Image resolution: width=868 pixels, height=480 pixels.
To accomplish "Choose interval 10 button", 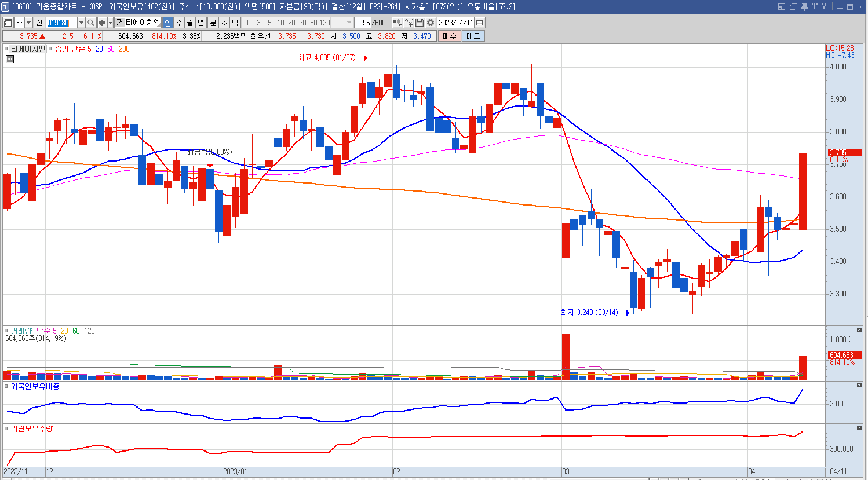I will point(280,23).
